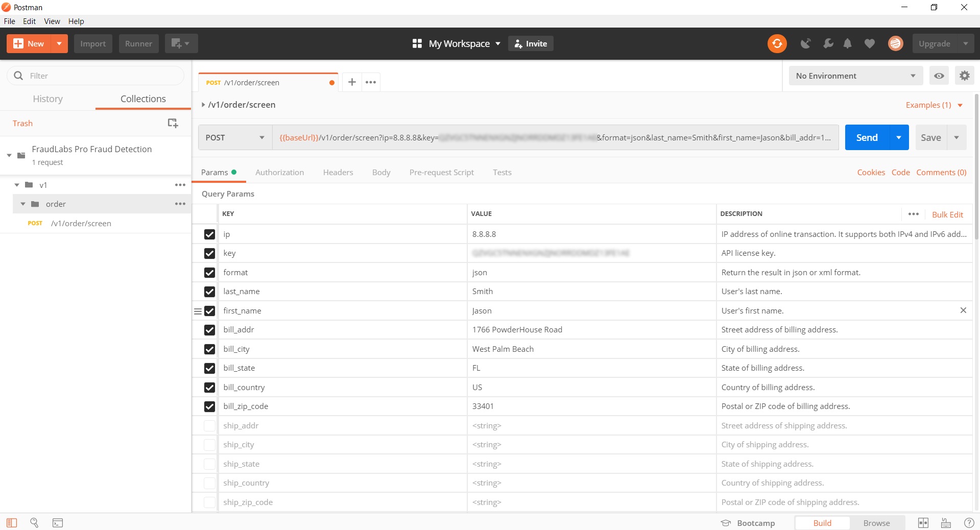The width and height of the screenshot is (980, 530).
Task: Uncheck the bill_zip_code parameter checkbox
Action: [x=209, y=406]
